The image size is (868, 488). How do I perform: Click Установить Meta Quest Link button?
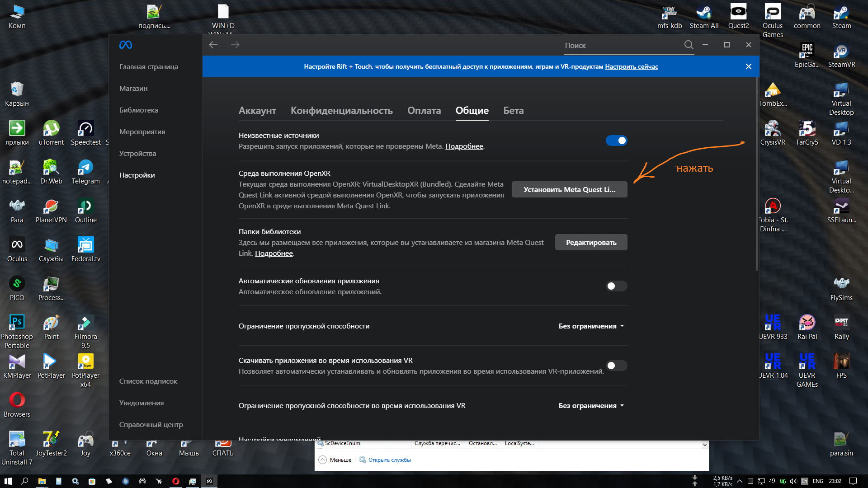point(569,189)
